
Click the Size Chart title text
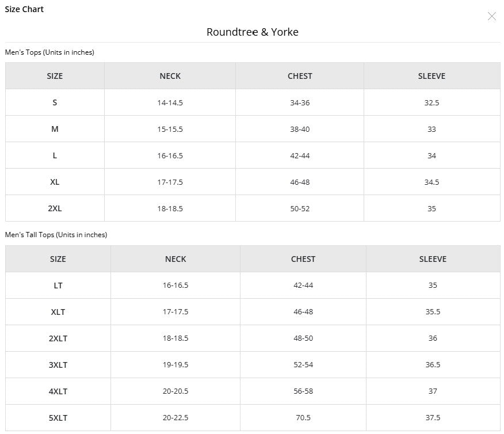click(24, 9)
